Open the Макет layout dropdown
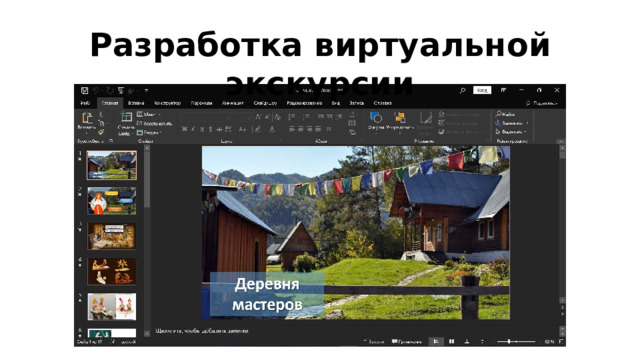 point(149,115)
